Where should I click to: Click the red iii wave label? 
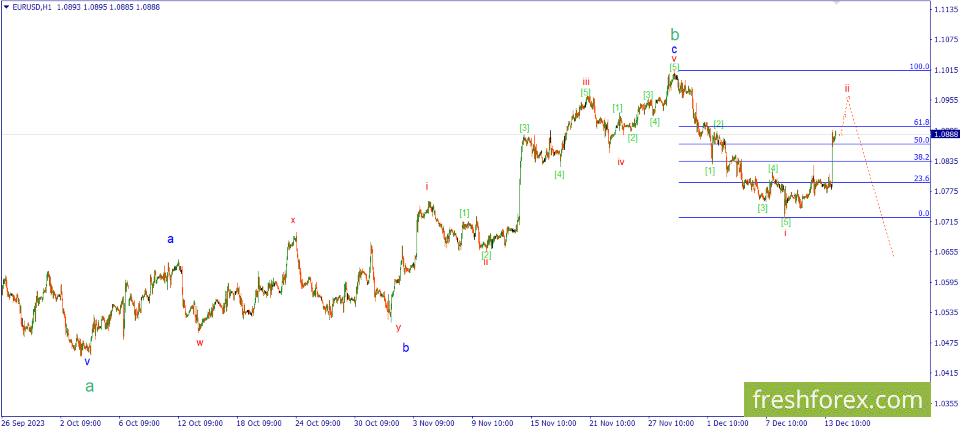586,81
